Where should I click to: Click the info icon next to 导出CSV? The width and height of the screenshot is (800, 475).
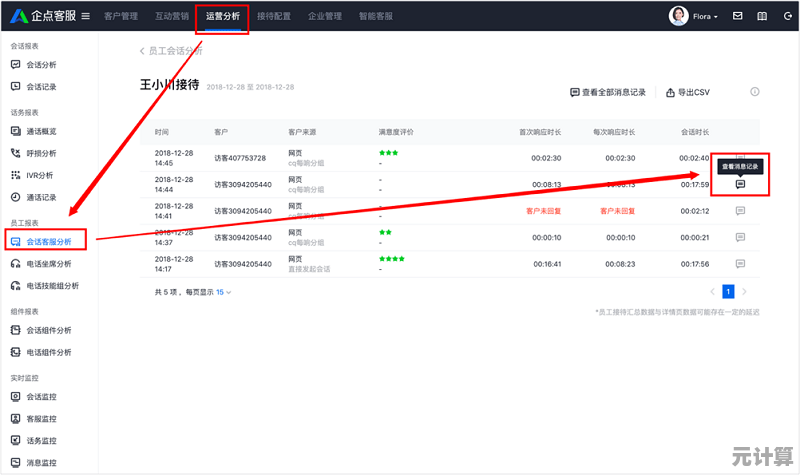pyautogui.click(x=755, y=92)
